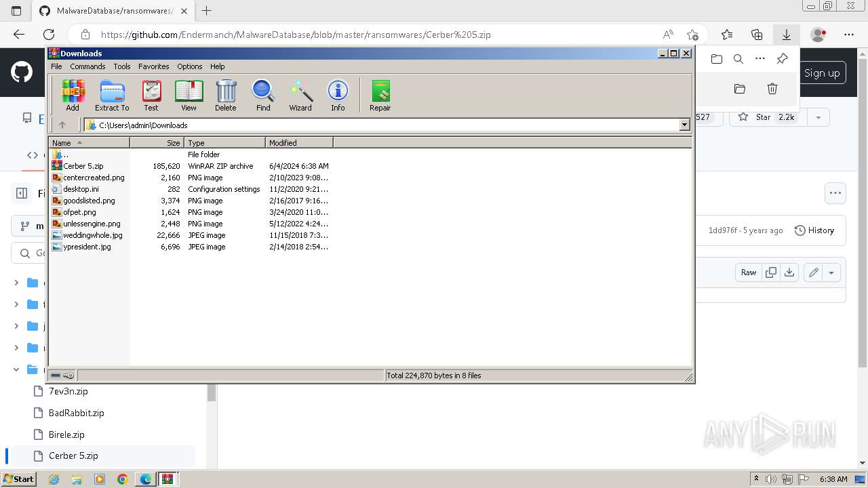Screen dimensions: 868x488
Task: Download raw file icon on GitHub
Action: click(789, 272)
